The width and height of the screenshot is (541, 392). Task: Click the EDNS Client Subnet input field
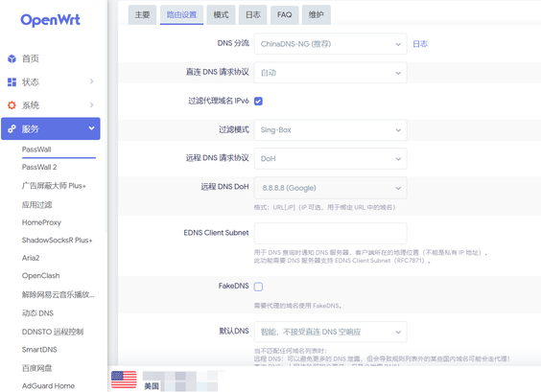point(331,234)
